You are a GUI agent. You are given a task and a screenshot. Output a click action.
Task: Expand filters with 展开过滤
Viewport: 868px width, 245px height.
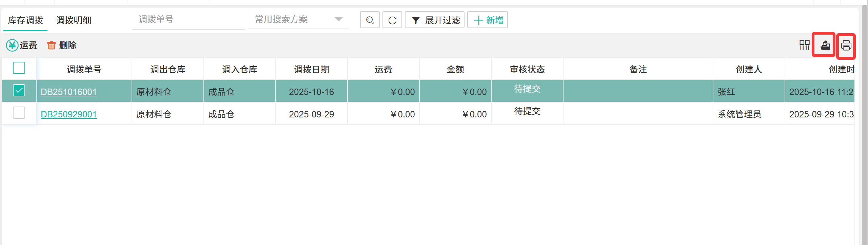coord(435,20)
